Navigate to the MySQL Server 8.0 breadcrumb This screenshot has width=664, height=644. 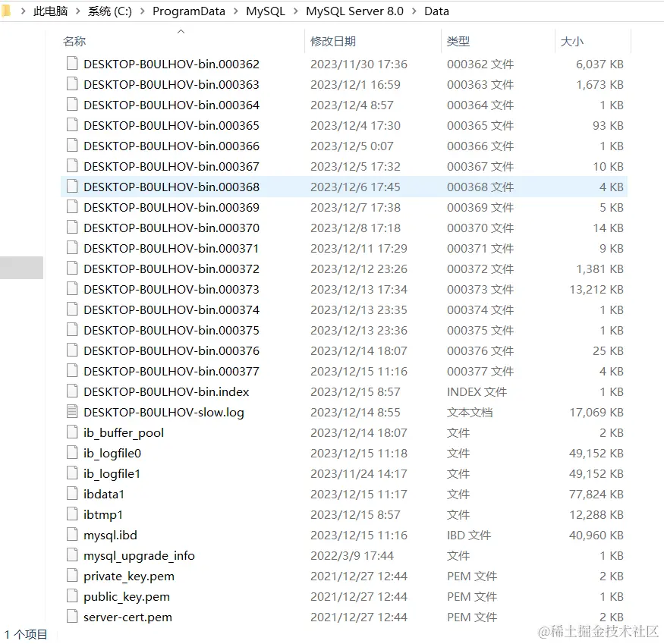[354, 11]
